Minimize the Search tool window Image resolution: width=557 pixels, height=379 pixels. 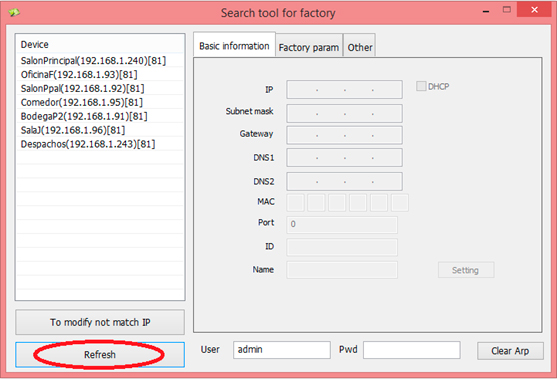pos(486,11)
